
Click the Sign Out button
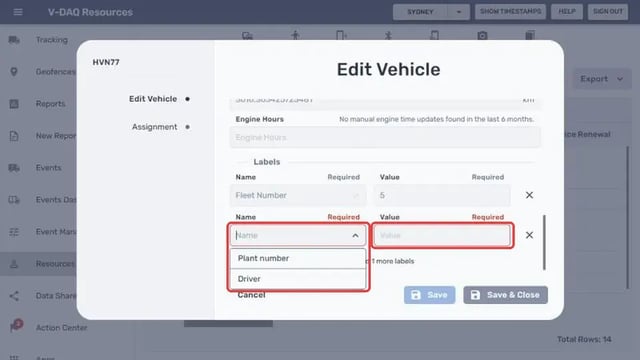(x=608, y=11)
